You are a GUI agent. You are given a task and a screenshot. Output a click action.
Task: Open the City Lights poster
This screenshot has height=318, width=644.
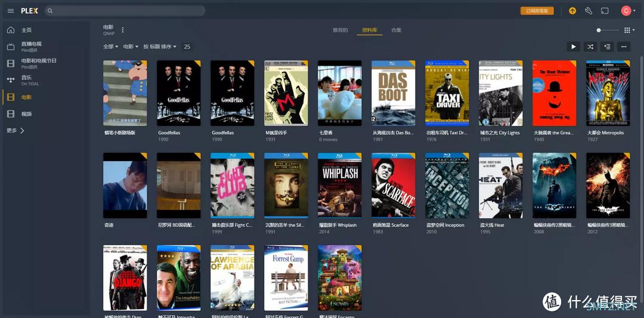(x=501, y=93)
